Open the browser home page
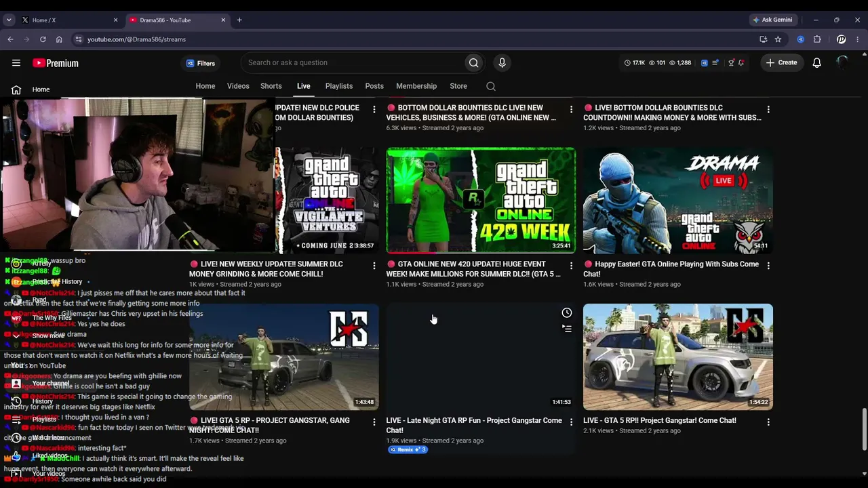The image size is (868, 488). tap(59, 39)
